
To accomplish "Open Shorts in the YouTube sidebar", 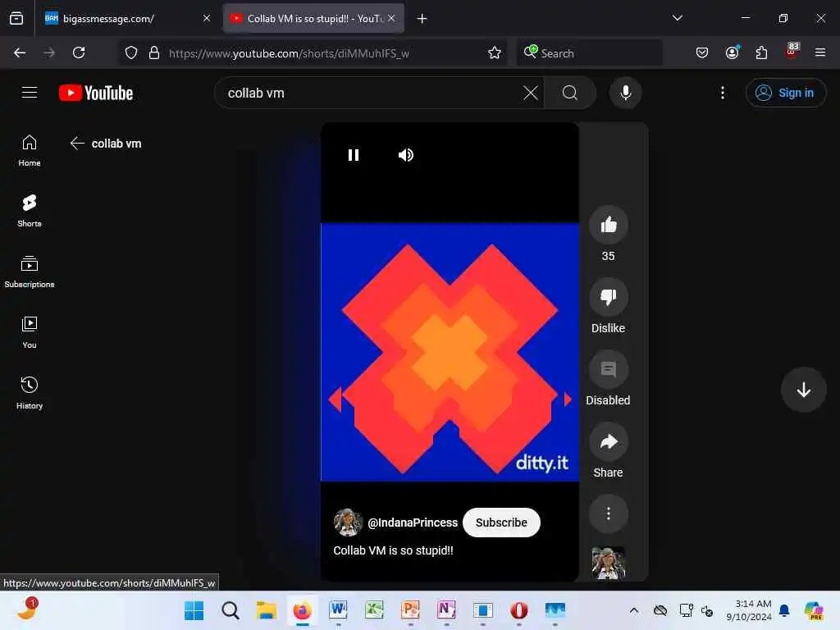I will [30, 211].
